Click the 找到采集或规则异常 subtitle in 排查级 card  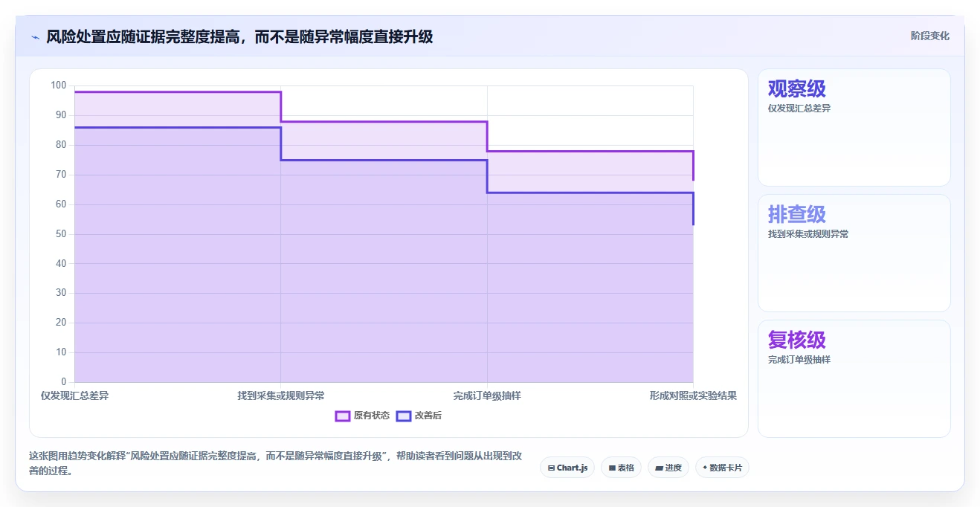click(808, 234)
